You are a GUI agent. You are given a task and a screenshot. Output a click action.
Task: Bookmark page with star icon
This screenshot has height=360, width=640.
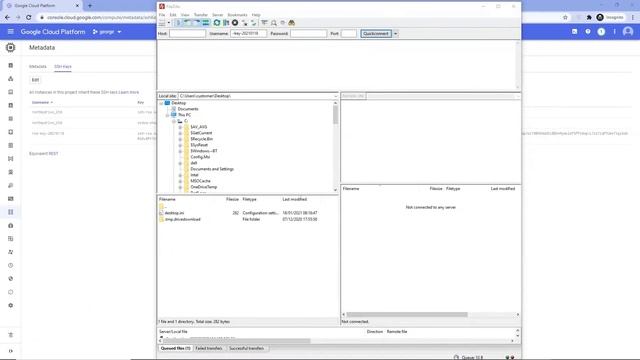pyautogui.click(x=565, y=18)
